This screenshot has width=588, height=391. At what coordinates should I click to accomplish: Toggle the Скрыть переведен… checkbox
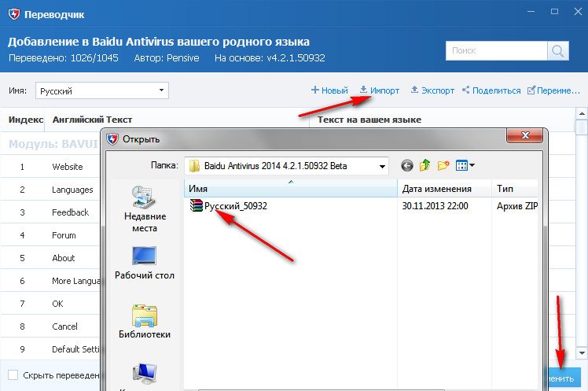(x=13, y=374)
